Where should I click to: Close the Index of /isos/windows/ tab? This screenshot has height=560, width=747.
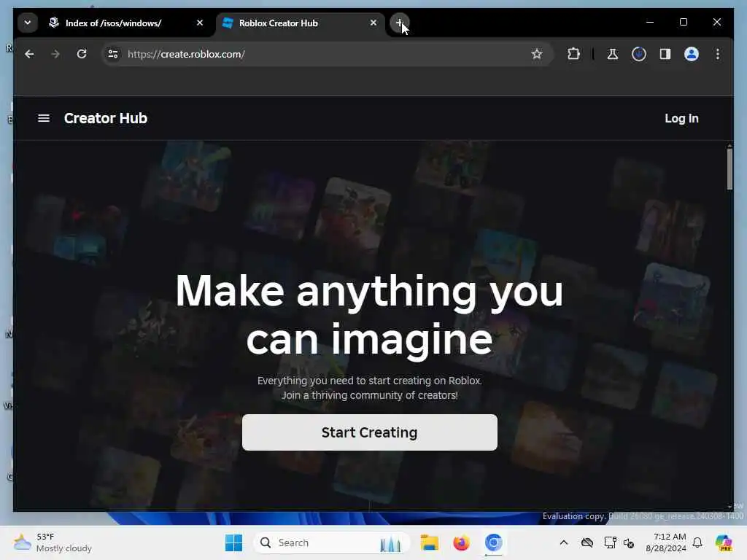point(200,23)
